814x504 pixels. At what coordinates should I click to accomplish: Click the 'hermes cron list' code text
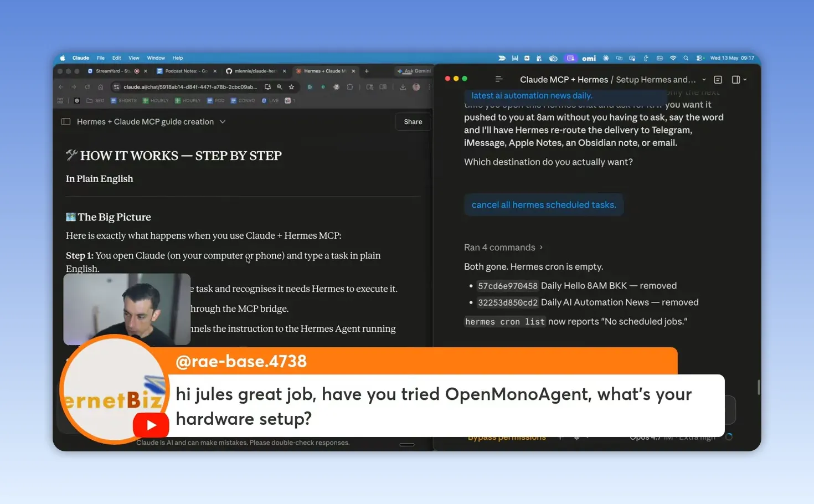[505, 322]
